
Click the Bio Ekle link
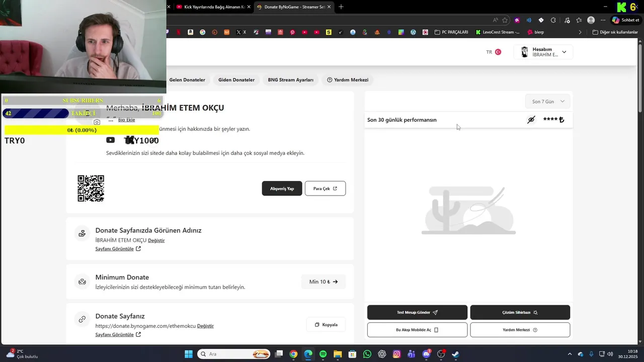pos(126,120)
